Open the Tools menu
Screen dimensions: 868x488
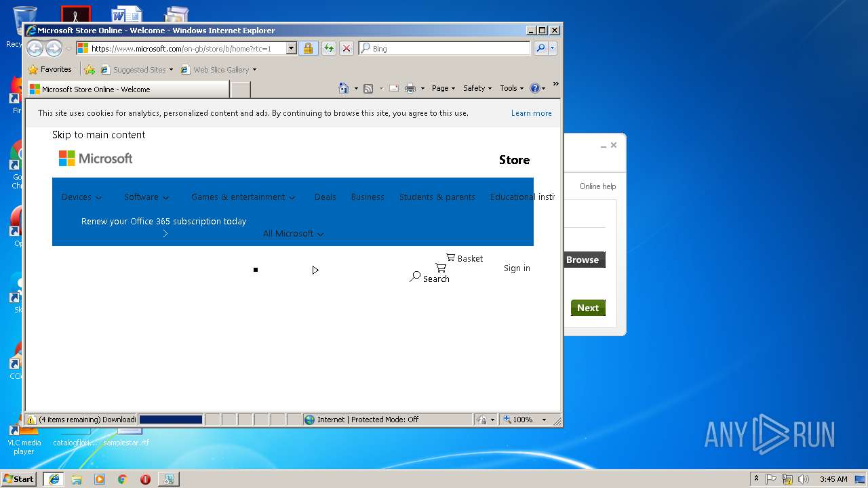pyautogui.click(x=511, y=88)
